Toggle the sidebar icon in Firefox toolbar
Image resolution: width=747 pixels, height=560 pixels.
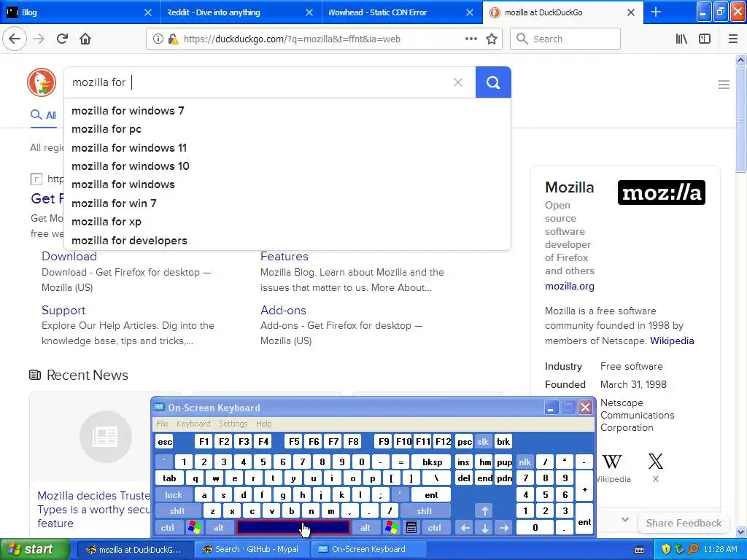[x=705, y=39]
